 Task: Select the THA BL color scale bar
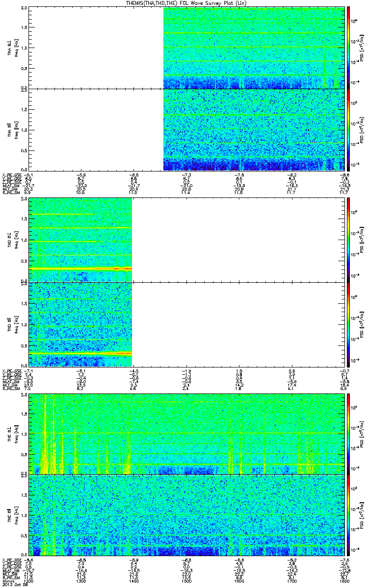pyautogui.click(x=348, y=48)
